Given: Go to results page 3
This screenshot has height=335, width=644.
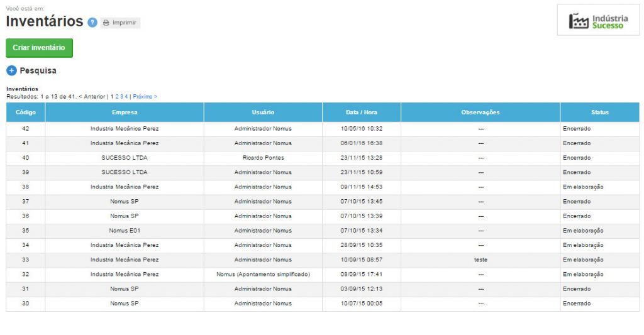Looking at the screenshot, I should click(121, 97).
